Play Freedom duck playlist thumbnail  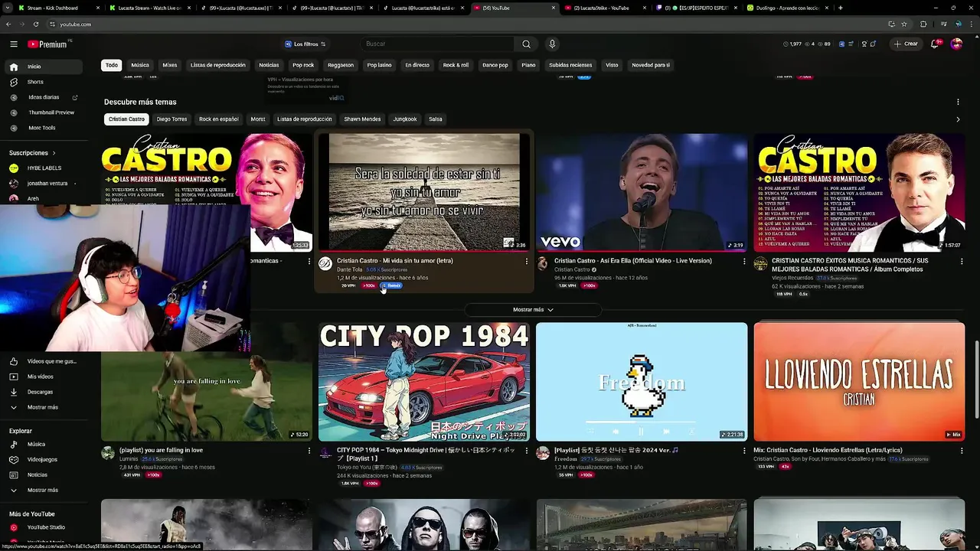(x=642, y=382)
